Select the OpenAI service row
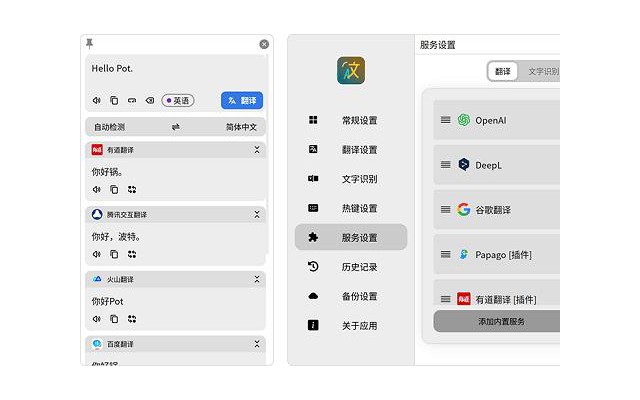 point(497,120)
